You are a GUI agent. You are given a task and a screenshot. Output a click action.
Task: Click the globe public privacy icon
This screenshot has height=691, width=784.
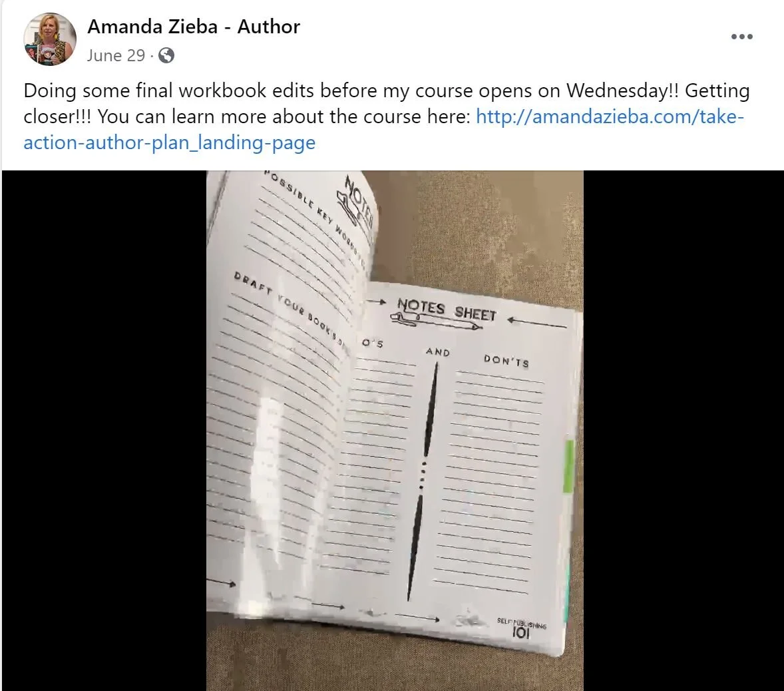[x=166, y=55]
